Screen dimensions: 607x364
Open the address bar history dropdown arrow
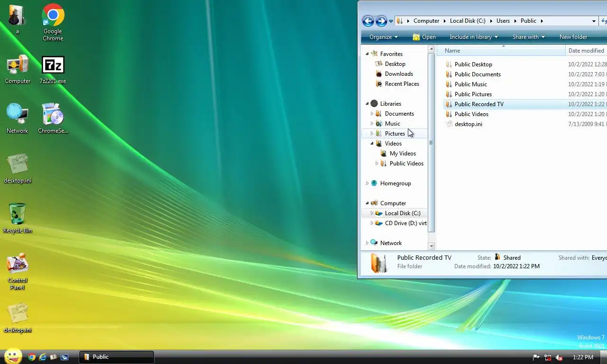pos(594,21)
